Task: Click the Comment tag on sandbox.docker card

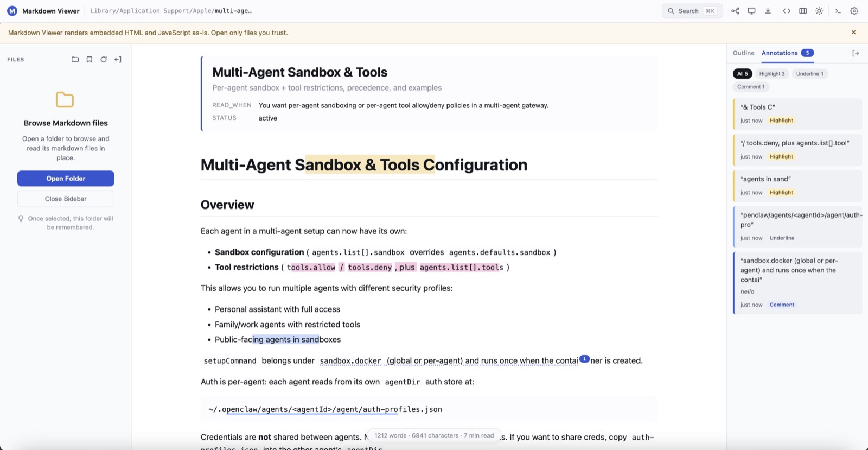Action: (x=782, y=305)
